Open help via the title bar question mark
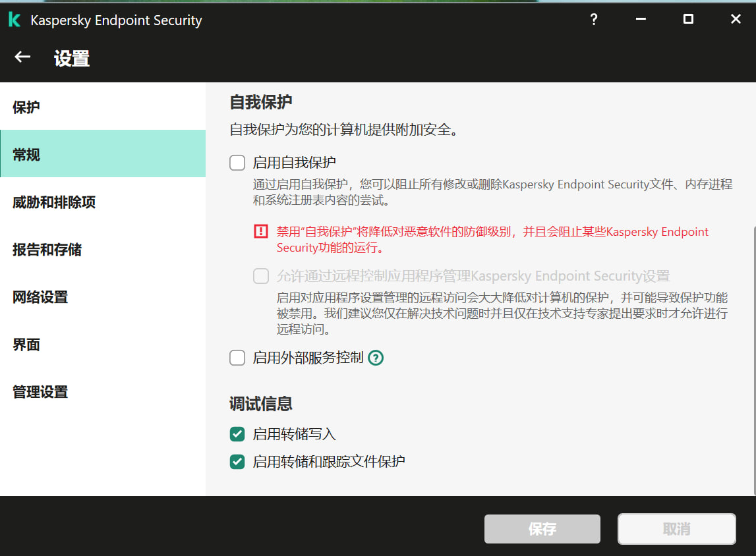The width and height of the screenshot is (756, 556). [x=594, y=20]
